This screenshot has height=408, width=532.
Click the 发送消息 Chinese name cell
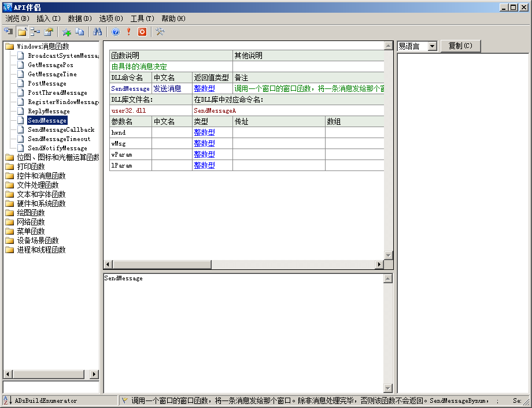[x=172, y=88]
